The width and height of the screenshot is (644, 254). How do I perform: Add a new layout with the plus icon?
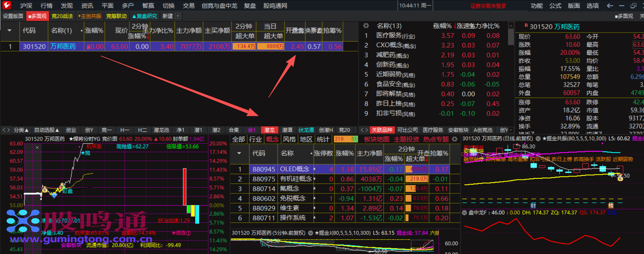coord(178,16)
